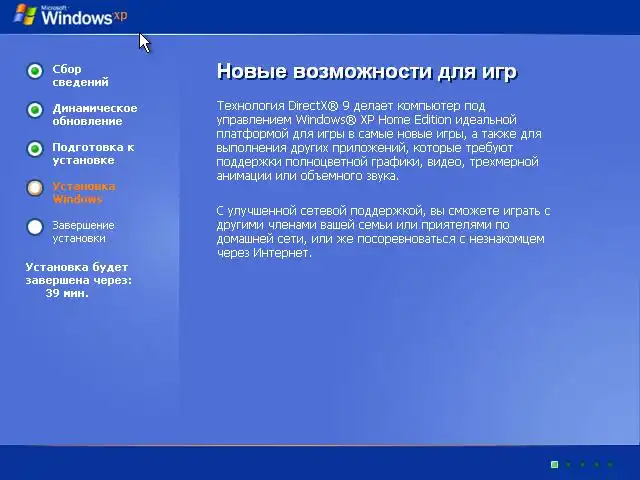Click the heading Новые возможности для игр

[367, 71]
